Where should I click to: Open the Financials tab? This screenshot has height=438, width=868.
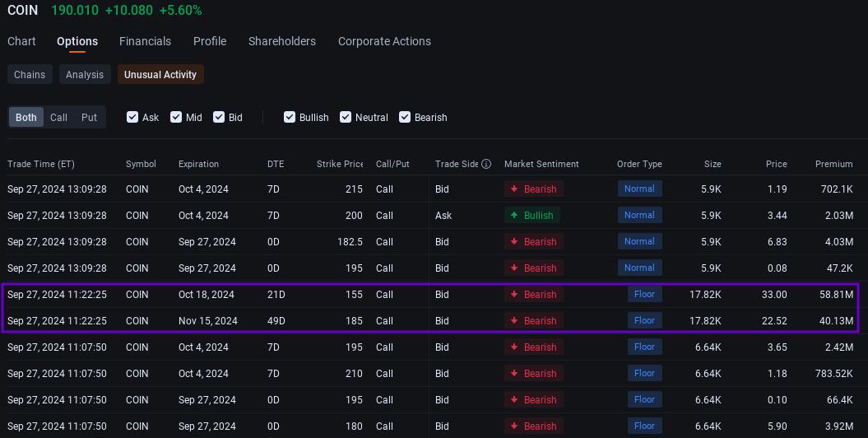(x=145, y=41)
